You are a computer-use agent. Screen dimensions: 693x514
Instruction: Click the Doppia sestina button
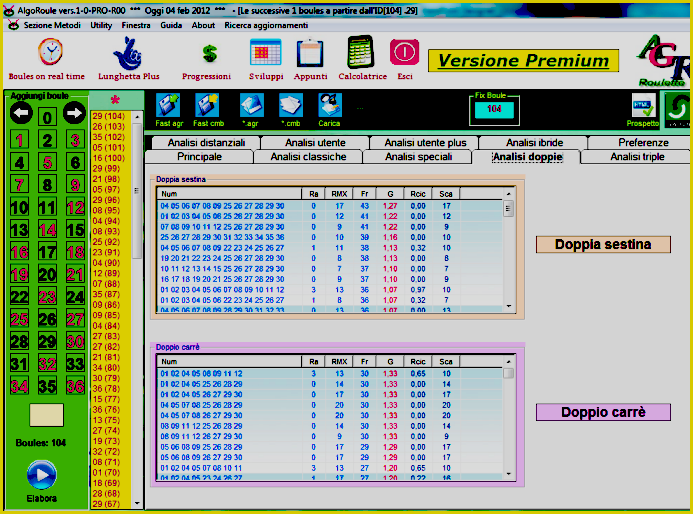(x=603, y=244)
